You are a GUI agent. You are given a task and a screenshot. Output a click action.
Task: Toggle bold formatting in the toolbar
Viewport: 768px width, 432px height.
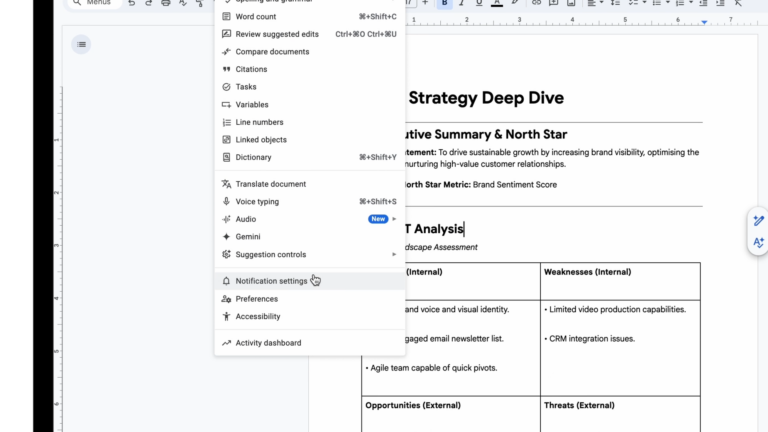pos(445,3)
